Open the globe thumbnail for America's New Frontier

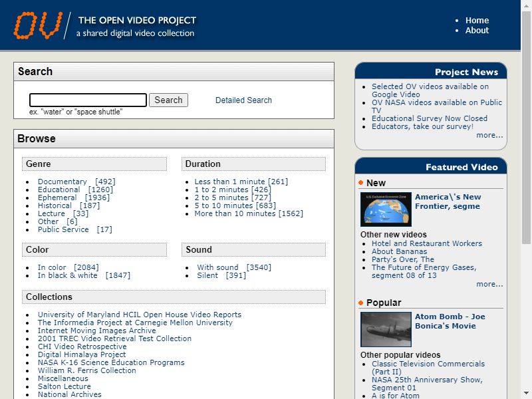(386, 209)
